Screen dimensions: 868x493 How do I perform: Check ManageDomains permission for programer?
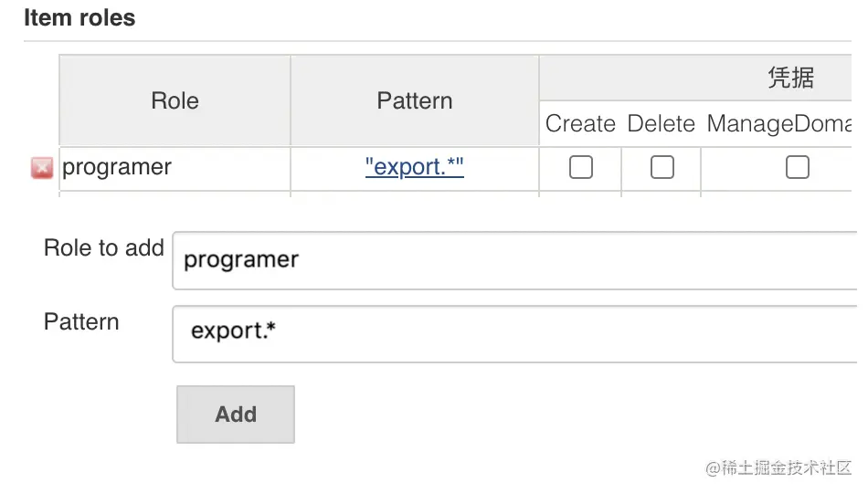point(797,167)
